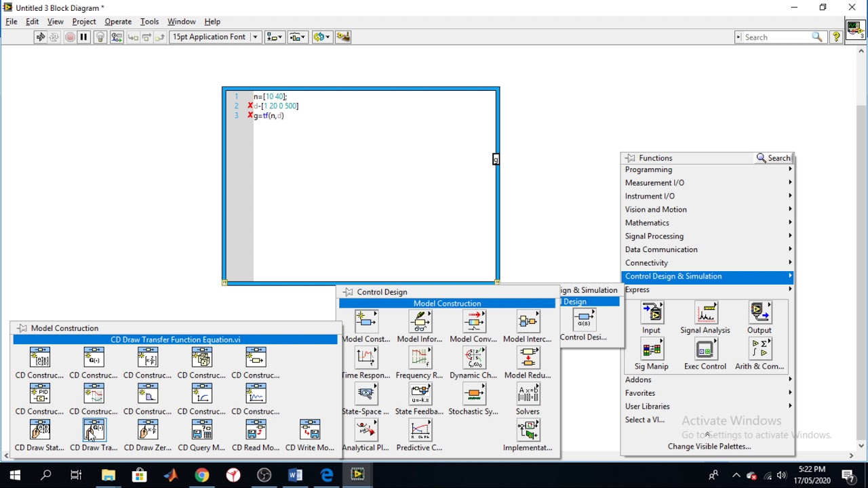Screen dimensions: 868x488
Task: Click the Context Help question mark button
Action: tap(836, 37)
